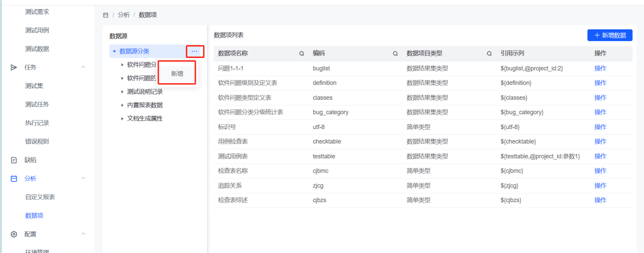Expand the 内置报表数据 tree node
Screen dimensions: 644x253
click(x=122, y=105)
